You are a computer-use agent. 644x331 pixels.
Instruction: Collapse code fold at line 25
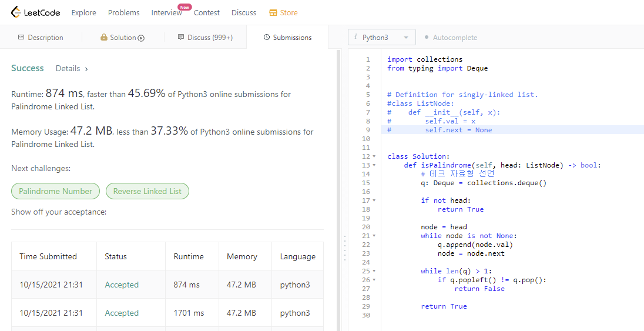374,271
